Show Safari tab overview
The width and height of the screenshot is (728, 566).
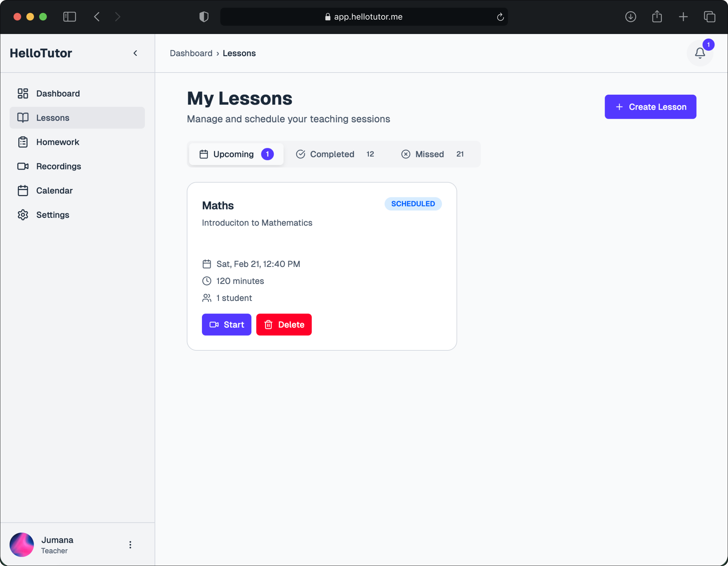709,17
